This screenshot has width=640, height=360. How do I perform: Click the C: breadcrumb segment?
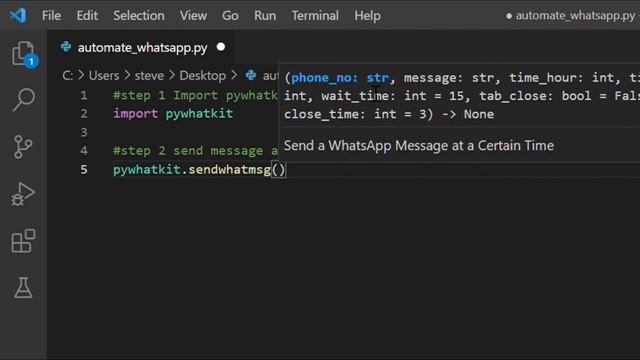[x=68, y=76]
